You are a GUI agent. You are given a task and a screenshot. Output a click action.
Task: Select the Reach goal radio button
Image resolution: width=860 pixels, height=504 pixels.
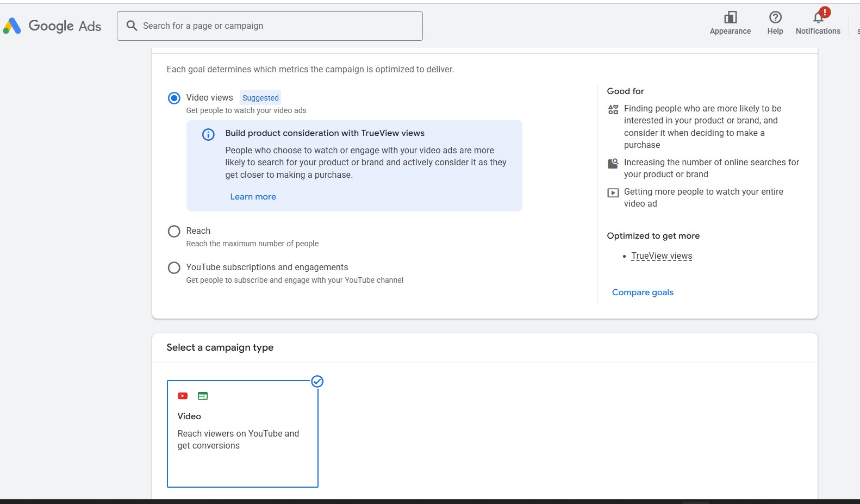pyautogui.click(x=174, y=231)
